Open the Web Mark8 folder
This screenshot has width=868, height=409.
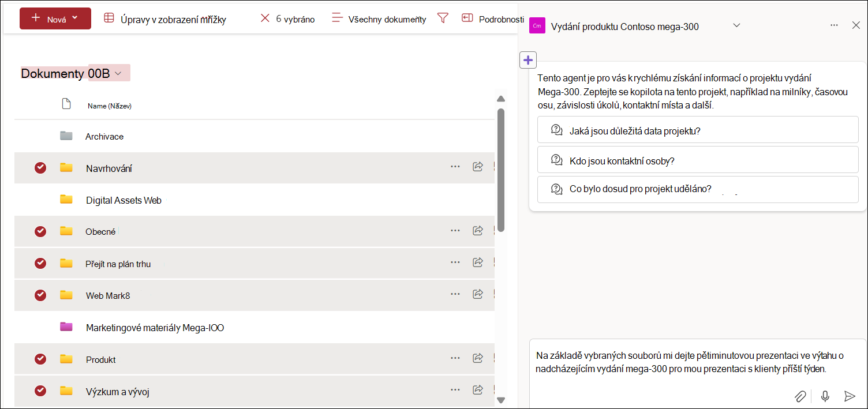click(x=108, y=295)
